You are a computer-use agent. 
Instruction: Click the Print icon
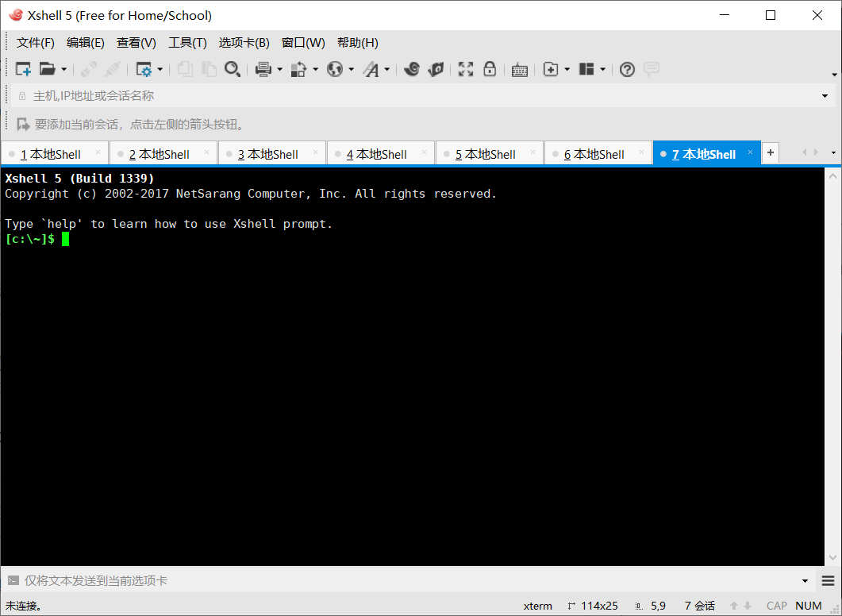[x=263, y=69]
